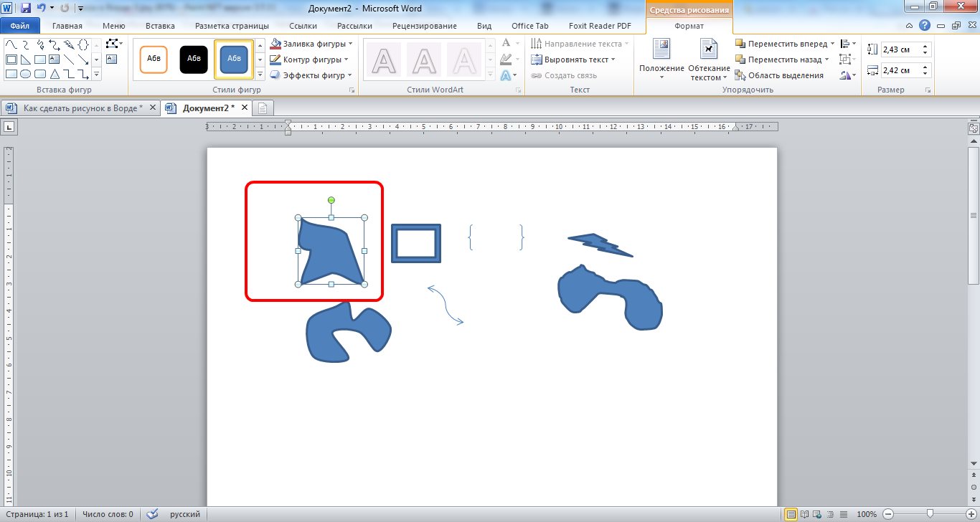Click the Draw Text Box icon
The height and width of the screenshot is (522, 980).
tap(111, 60)
